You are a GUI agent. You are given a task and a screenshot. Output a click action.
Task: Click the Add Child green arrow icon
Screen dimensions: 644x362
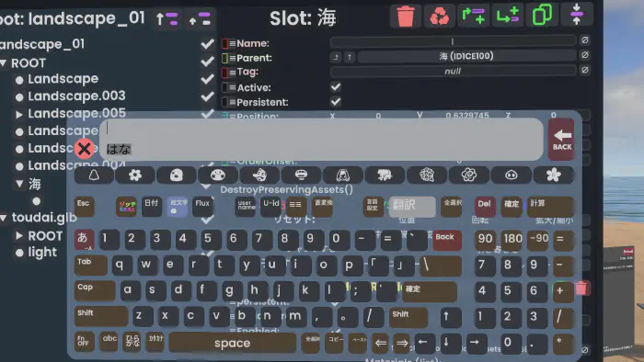(x=508, y=17)
